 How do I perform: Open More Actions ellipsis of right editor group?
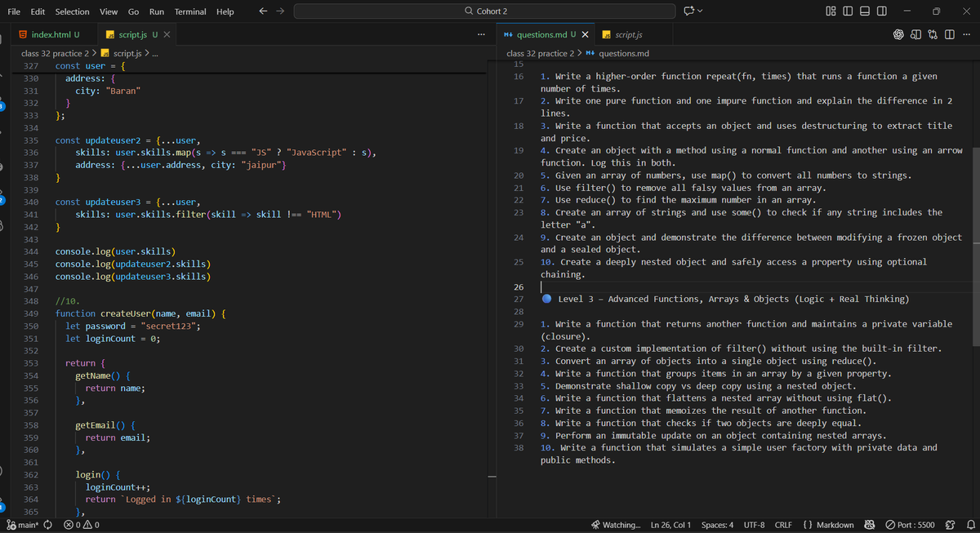967,35
